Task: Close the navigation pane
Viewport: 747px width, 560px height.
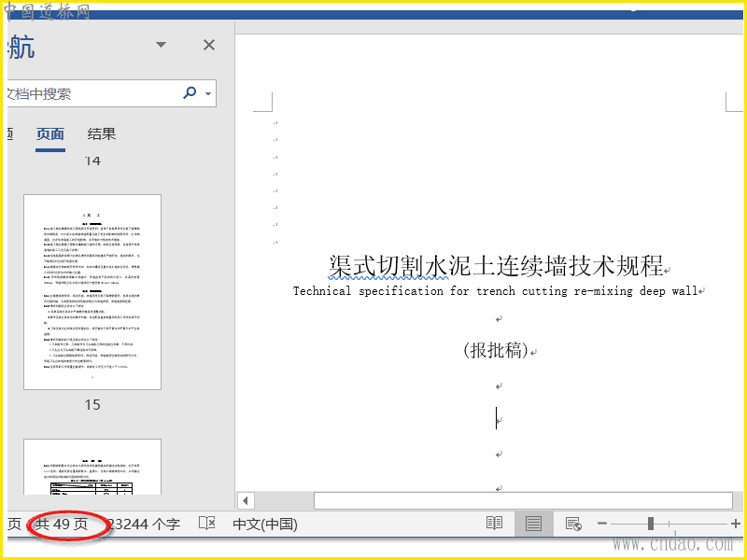Action: (x=208, y=45)
